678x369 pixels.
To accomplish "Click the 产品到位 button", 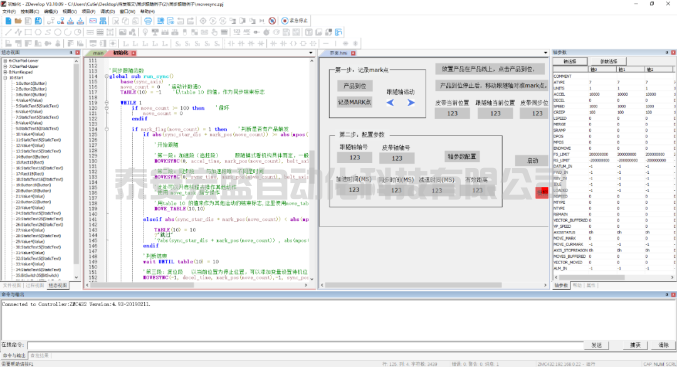I will (x=355, y=86).
